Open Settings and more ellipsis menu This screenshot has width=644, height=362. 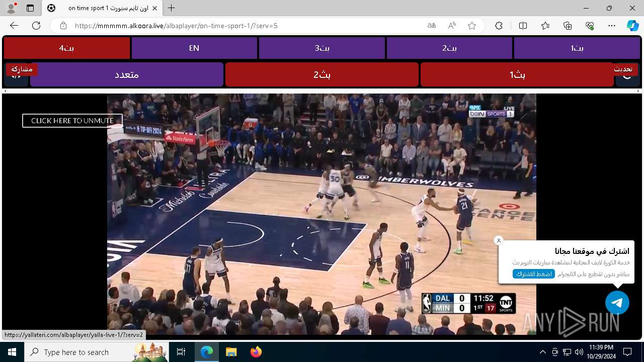click(x=612, y=26)
